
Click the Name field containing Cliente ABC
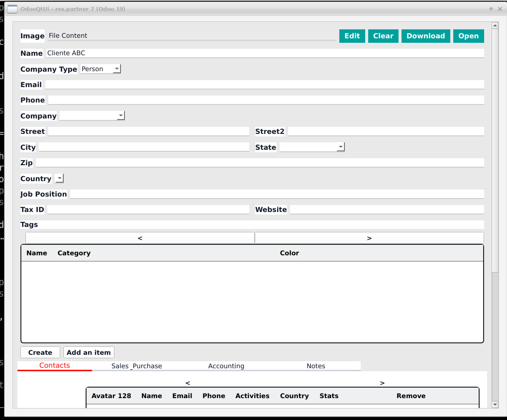point(265,53)
